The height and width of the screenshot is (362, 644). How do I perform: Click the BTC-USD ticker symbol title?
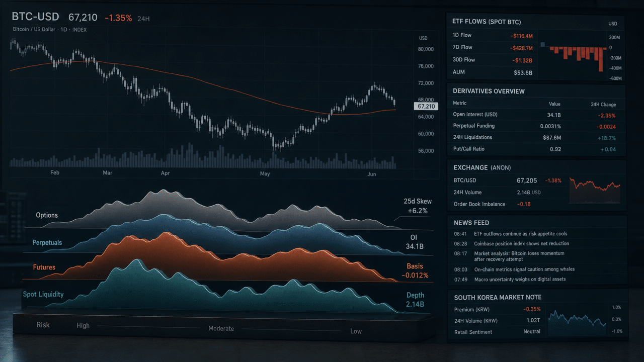pos(35,17)
